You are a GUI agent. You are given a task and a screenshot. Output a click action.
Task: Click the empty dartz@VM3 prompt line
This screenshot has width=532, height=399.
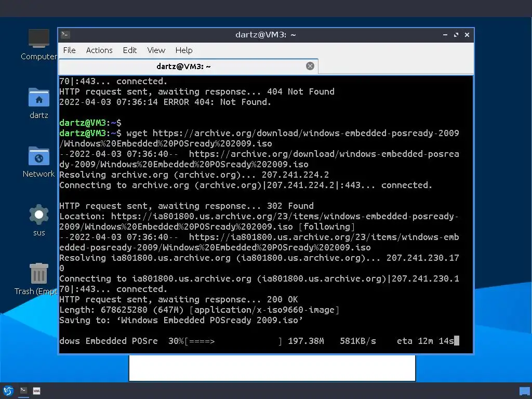(90, 123)
